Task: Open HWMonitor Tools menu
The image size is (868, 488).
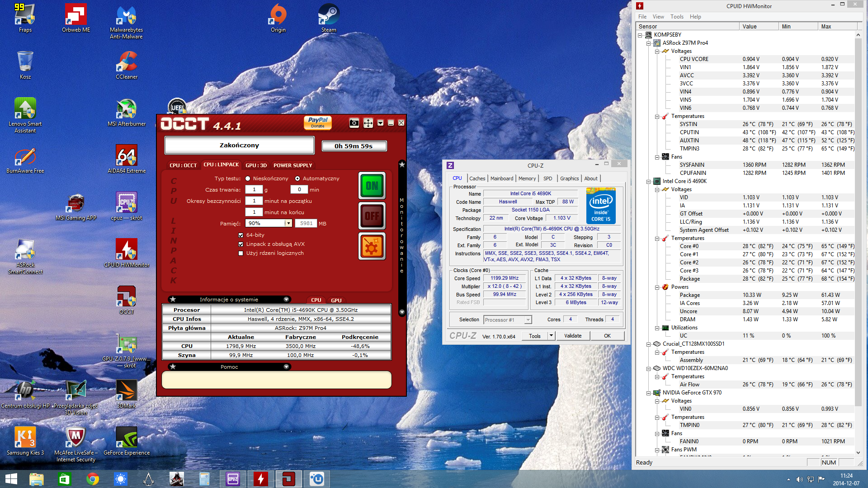Action: click(677, 17)
